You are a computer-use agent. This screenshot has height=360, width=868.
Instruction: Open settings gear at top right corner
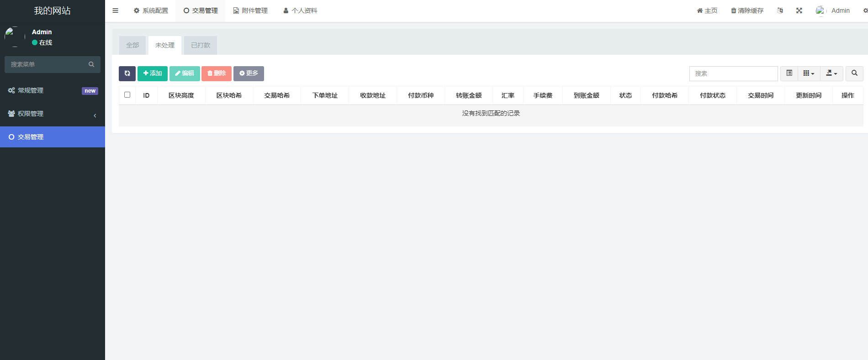click(865, 10)
